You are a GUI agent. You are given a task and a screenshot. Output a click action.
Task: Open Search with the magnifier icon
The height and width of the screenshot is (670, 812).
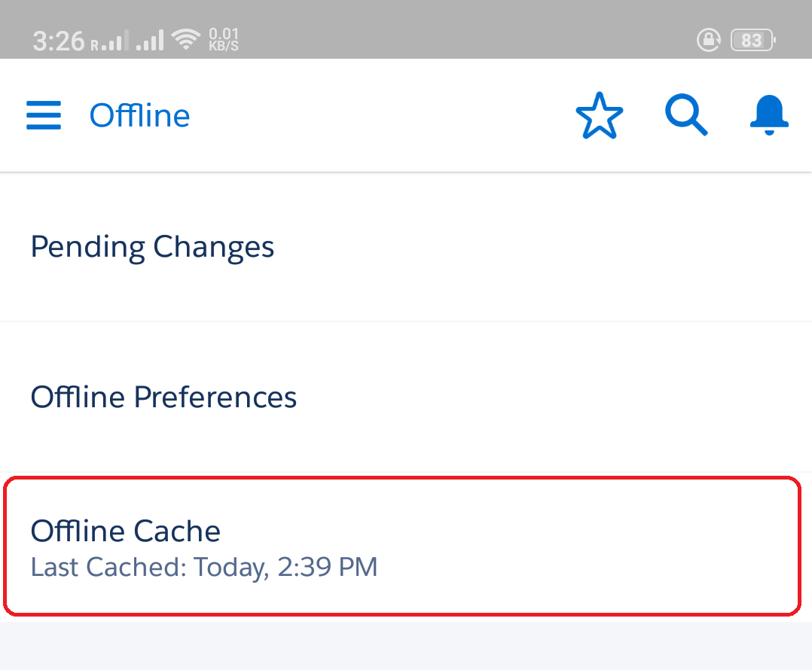(686, 114)
